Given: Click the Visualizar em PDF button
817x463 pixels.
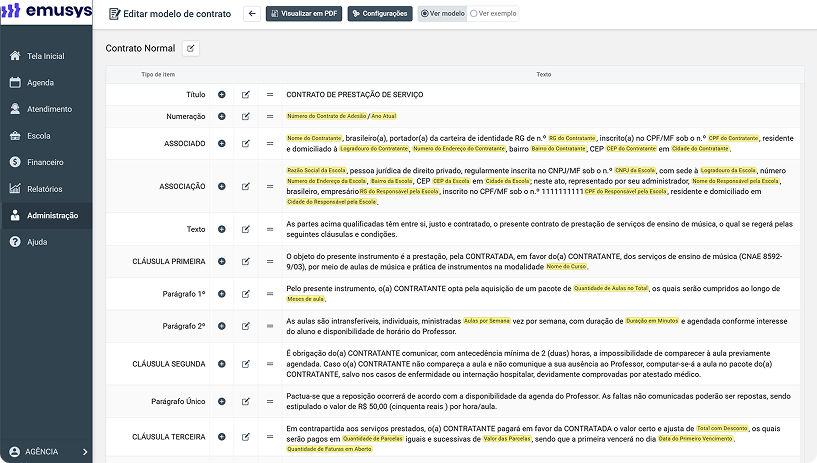Looking at the screenshot, I should click(304, 14).
